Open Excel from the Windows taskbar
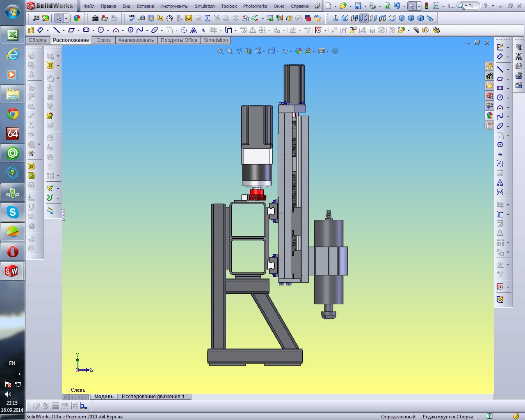525x420 pixels. pos(12,35)
